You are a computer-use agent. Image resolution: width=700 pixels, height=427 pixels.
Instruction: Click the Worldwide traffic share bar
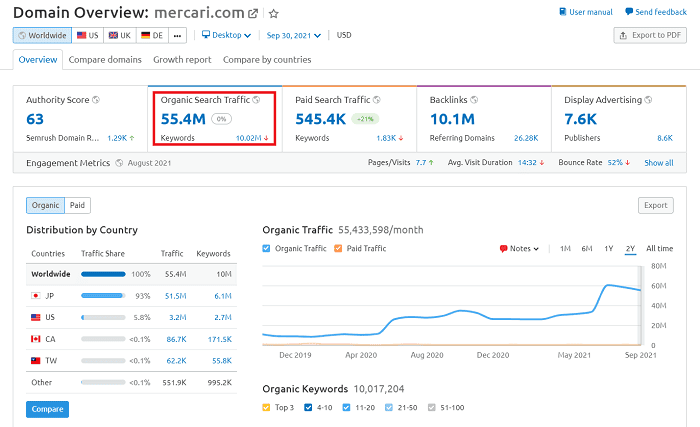click(103, 274)
